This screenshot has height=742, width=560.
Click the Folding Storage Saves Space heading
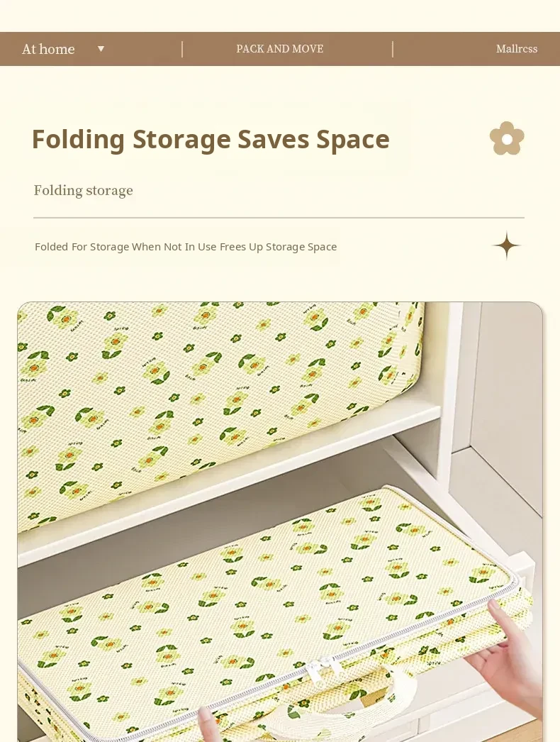coord(211,139)
